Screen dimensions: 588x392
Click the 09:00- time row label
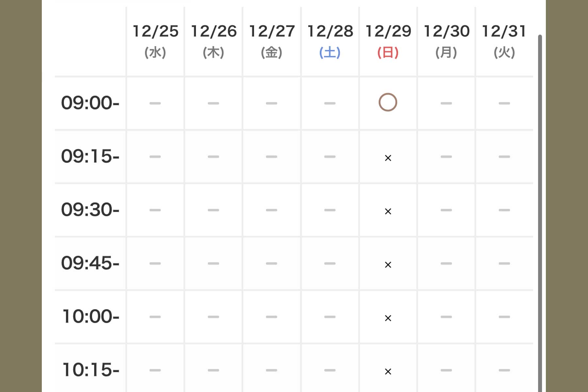coord(90,103)
